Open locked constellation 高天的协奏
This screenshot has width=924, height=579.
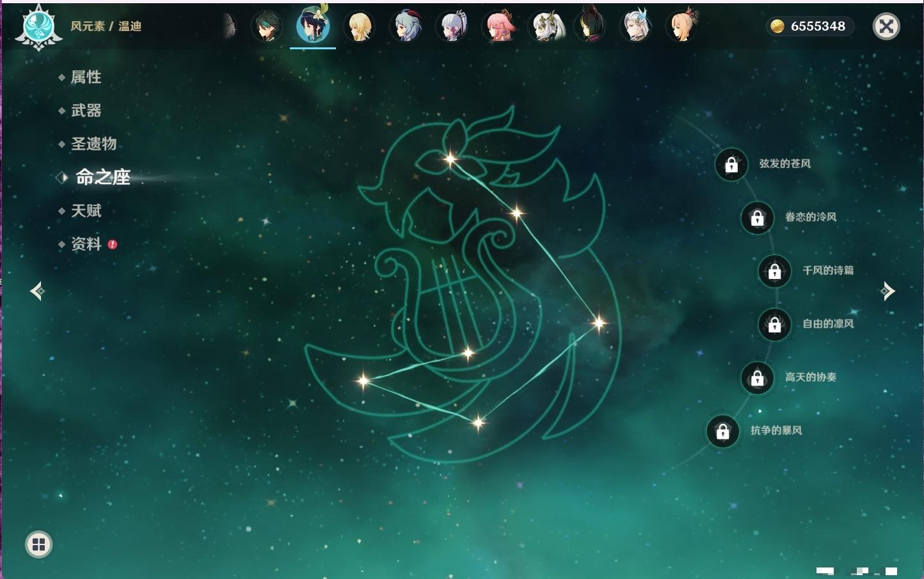pyautogui.click(x=758, y=378)
